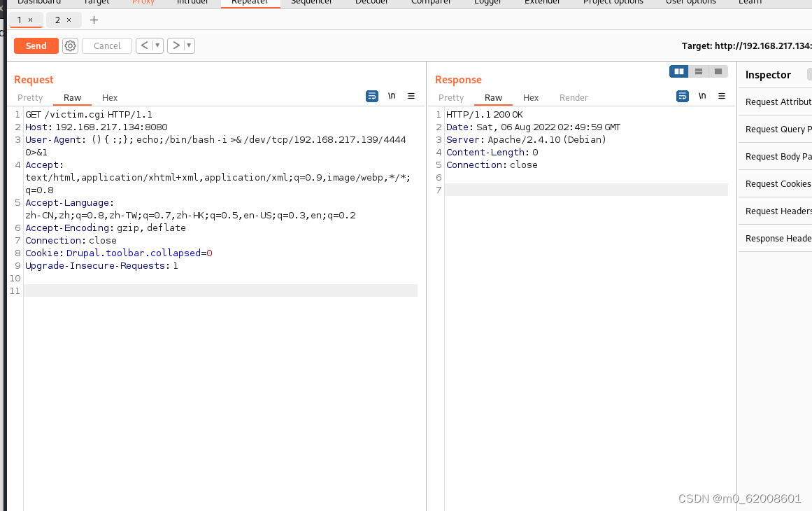Choose the side-by-side layout icon
The height and width of the screenshot is (511, 812).
(679, 71)
